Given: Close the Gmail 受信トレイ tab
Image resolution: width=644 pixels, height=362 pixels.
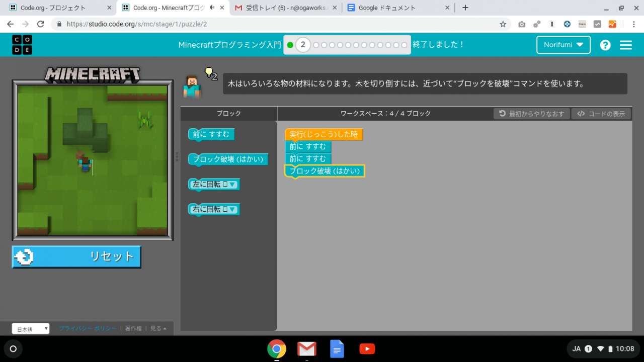Looking at the screenshot, I should pyautogui.click(x=335, y=8).
